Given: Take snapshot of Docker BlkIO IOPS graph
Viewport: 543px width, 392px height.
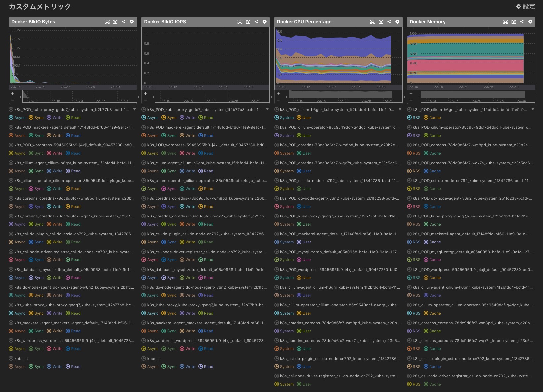Looking at the screenshot, I should pos(248,22).
